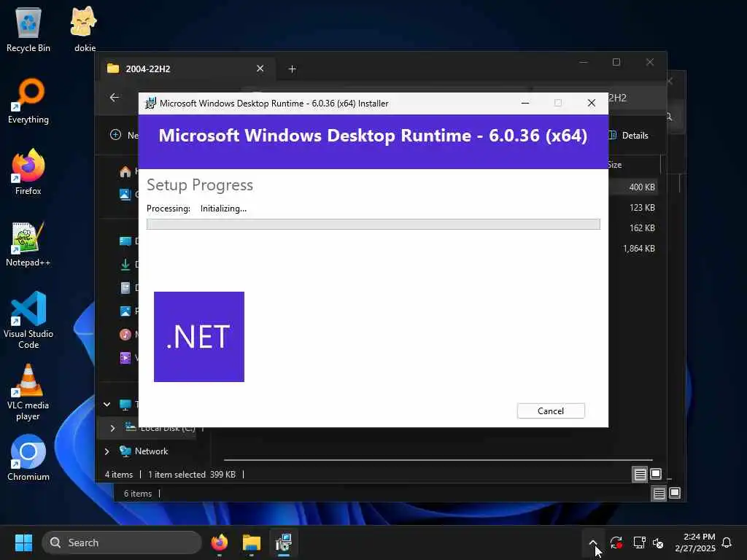
Task: Show hidden system tray icons
Action: click(x=593, y=542)
